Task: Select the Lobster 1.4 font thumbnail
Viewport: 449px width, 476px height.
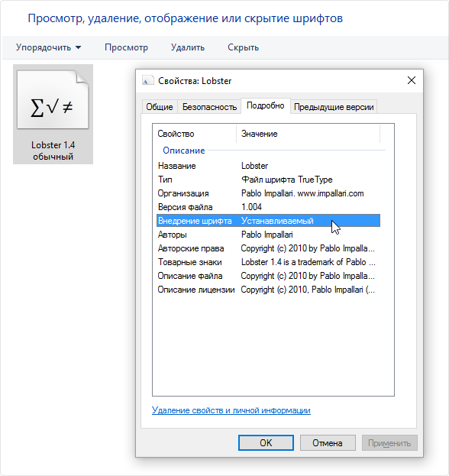Action: click(53, 114)
